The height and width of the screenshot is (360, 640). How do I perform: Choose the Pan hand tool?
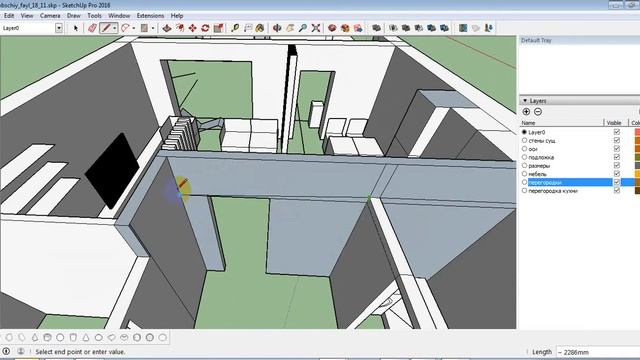[290, 28]
